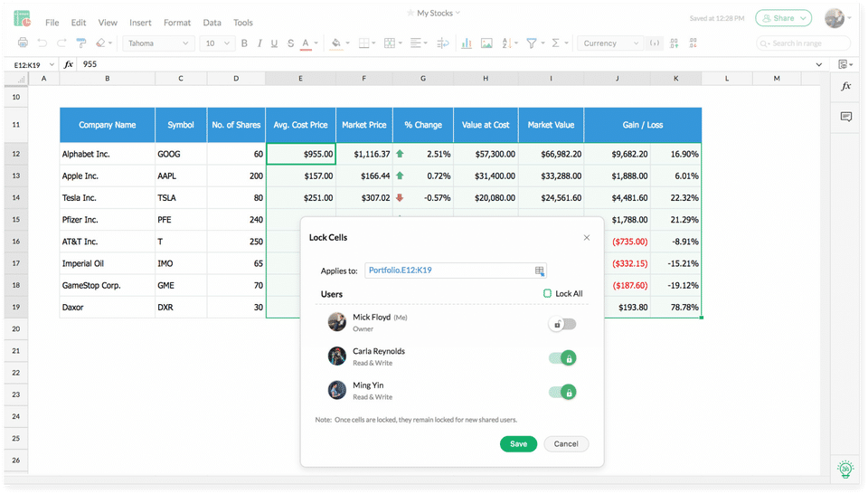This screenshot has height=494, width=868.
Task: Open the Format menu
Action: coord(177,23)
